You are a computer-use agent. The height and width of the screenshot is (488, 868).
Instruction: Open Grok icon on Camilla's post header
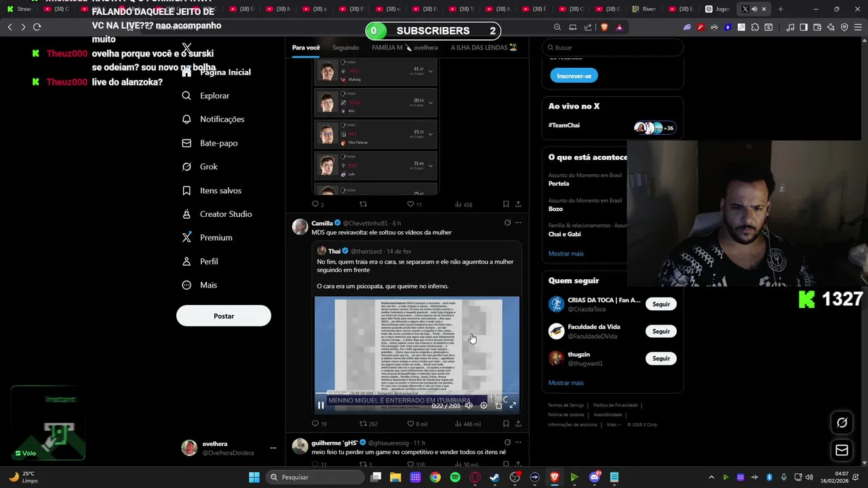(x=507, y=222)
